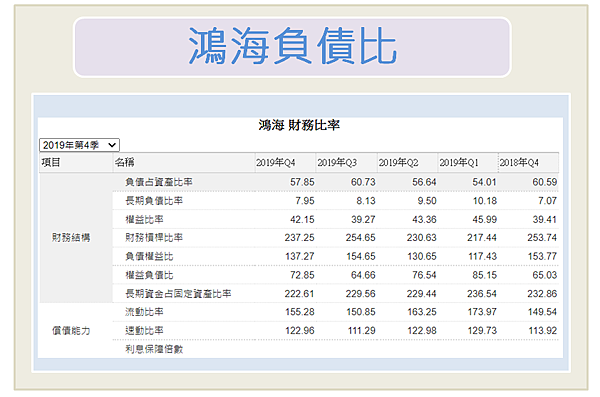This screenshot has height=397, width=600.
Task: Click the value 254.65
Action: (360, 238)
